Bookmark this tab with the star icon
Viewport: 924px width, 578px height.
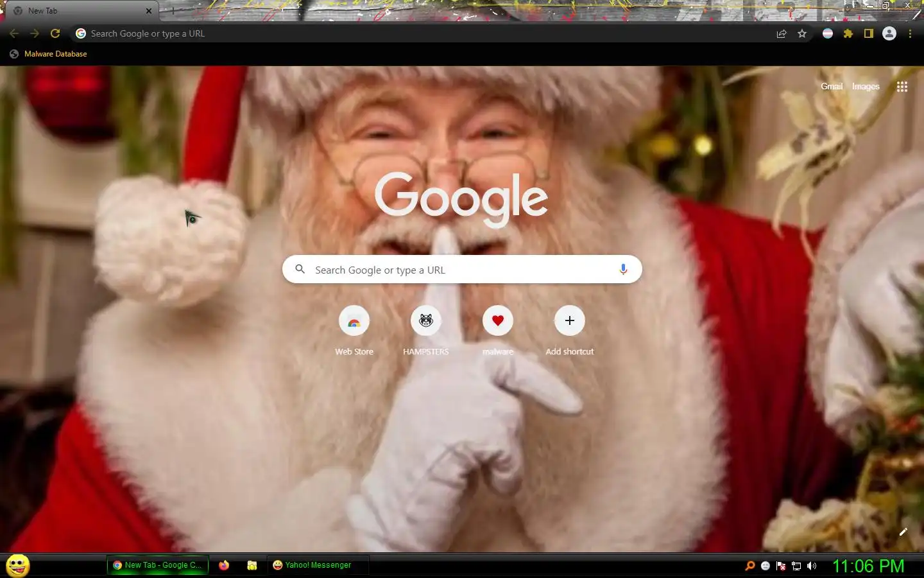802,33
